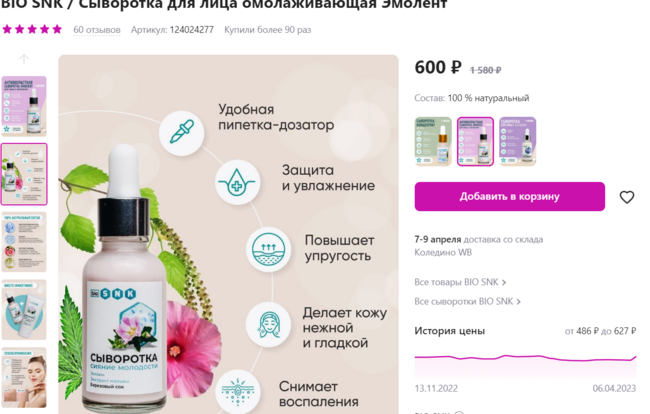This screenshot has width=650, height=414.
Task: Open the woman's face application thumbnail
Action: (x=24, y=378)
